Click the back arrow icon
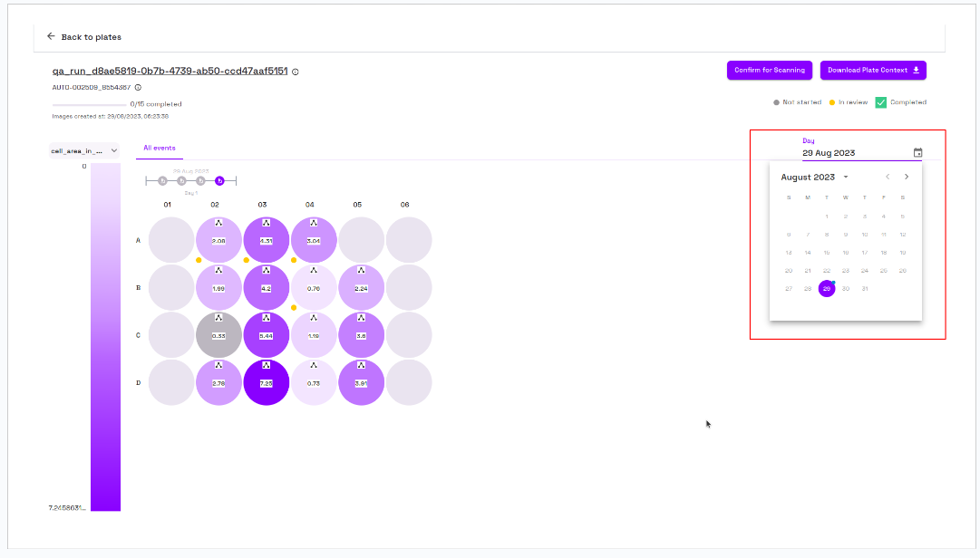This screenshot has height=558, width=980. click(51, 37)
